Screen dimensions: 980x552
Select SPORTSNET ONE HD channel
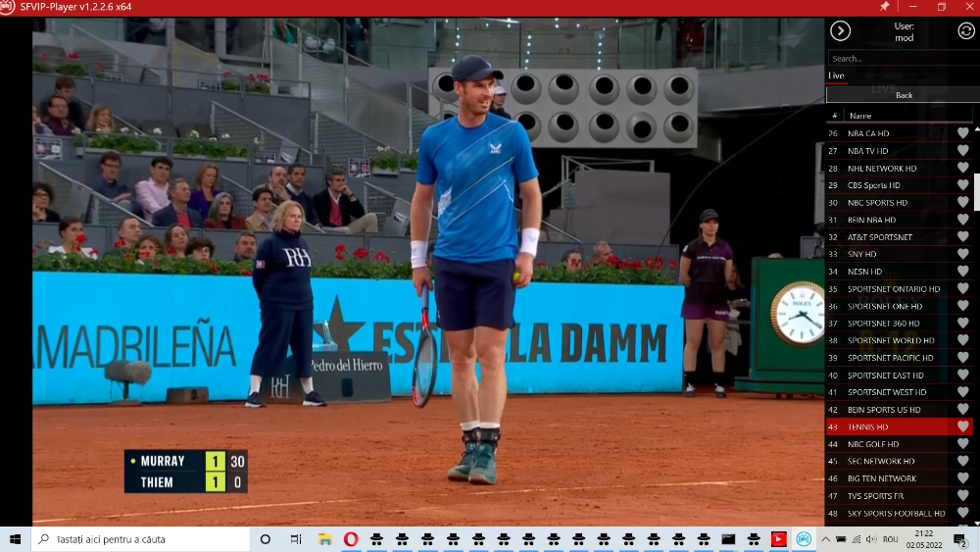pyautogui.click(x=899, y=306)
